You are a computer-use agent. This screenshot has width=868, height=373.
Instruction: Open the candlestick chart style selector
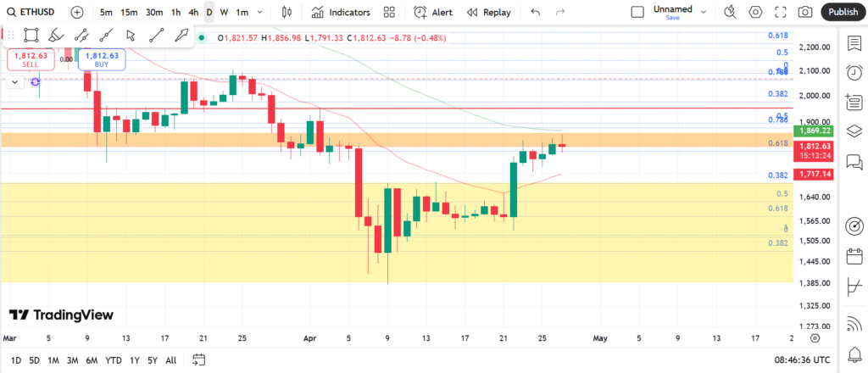pos(286,12)
